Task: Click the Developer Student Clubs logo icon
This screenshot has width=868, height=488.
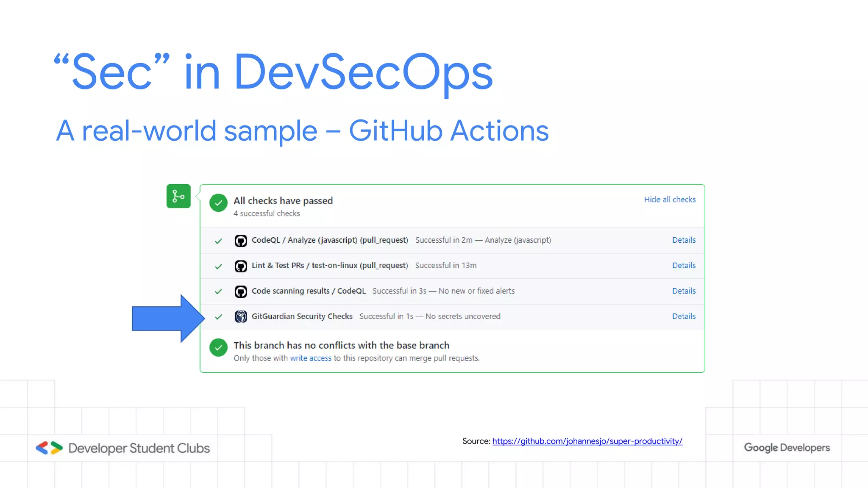Action: 49,448
